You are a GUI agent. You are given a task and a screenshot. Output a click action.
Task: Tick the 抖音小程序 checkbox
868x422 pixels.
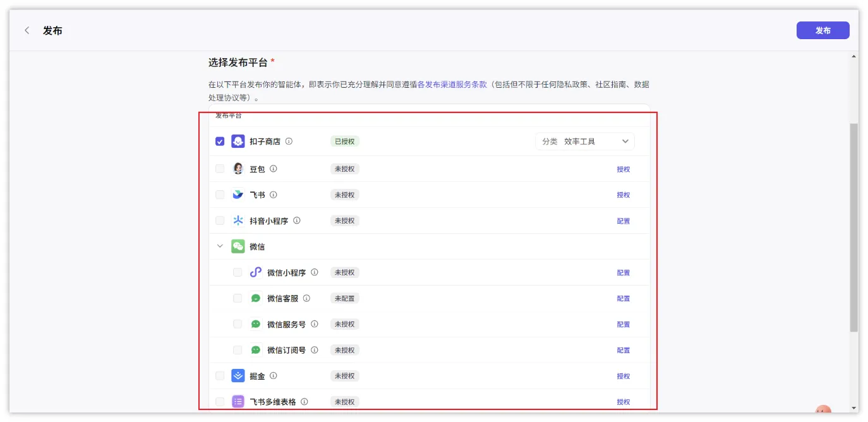[220, 220]
